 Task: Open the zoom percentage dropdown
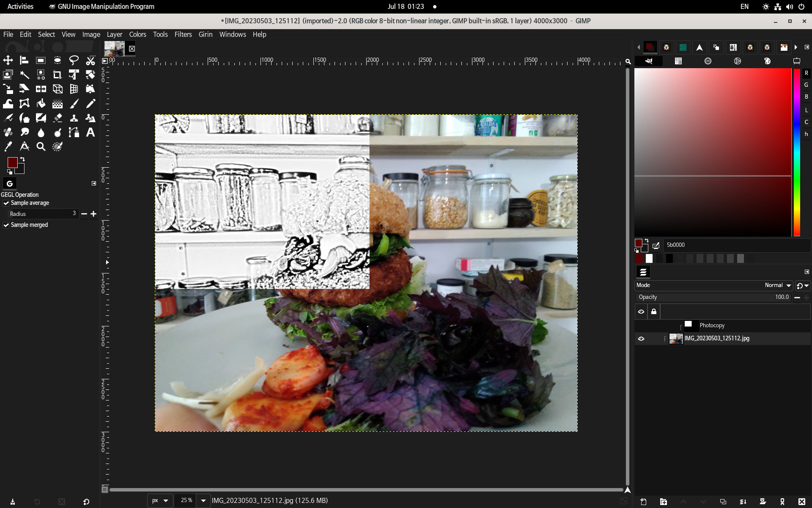coord(203,500)
